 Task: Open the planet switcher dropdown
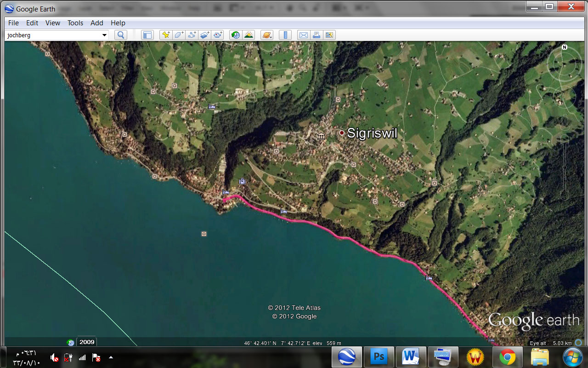(267, 35)
